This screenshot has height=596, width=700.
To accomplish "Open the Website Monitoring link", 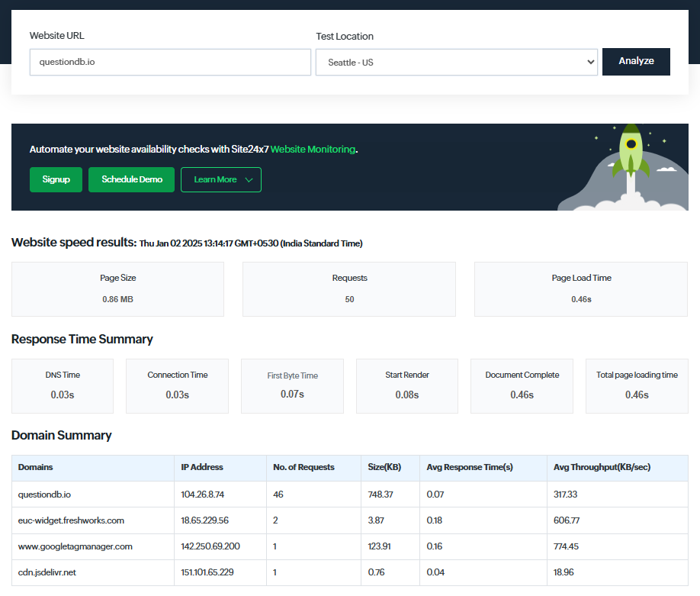I will click(x=313, y=150).
